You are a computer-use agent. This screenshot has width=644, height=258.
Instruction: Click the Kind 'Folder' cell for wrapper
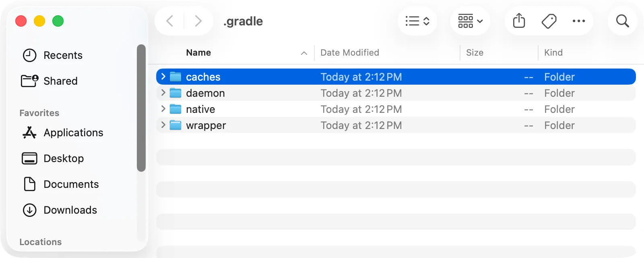[x=559, y=125]
